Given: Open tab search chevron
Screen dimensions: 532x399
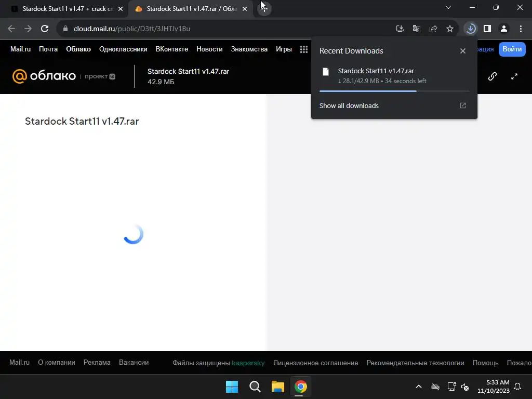Looking at the screenshot, I should point(448,7).
